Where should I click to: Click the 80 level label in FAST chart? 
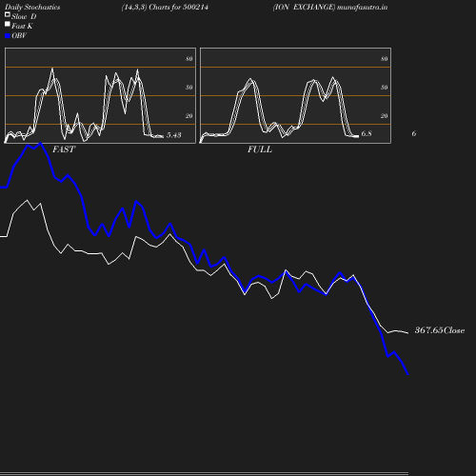click(x=189, y=59)
